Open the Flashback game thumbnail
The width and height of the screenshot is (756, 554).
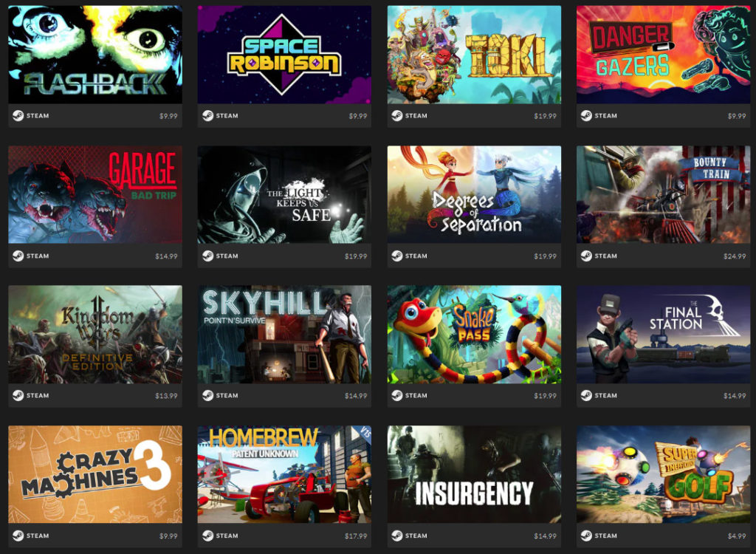95,55
